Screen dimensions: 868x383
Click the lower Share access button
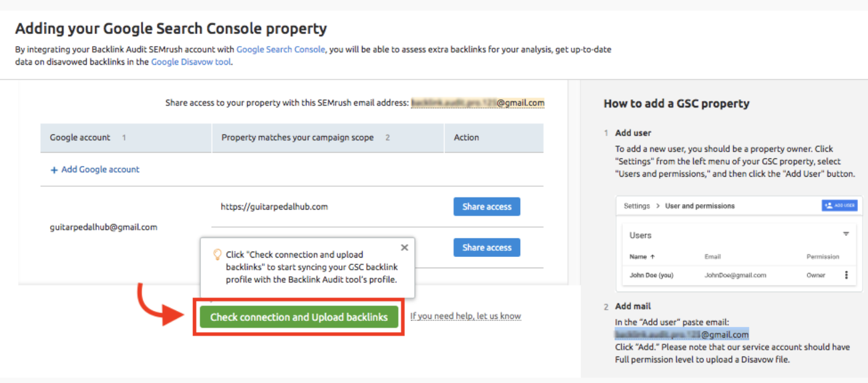point(487,248)
